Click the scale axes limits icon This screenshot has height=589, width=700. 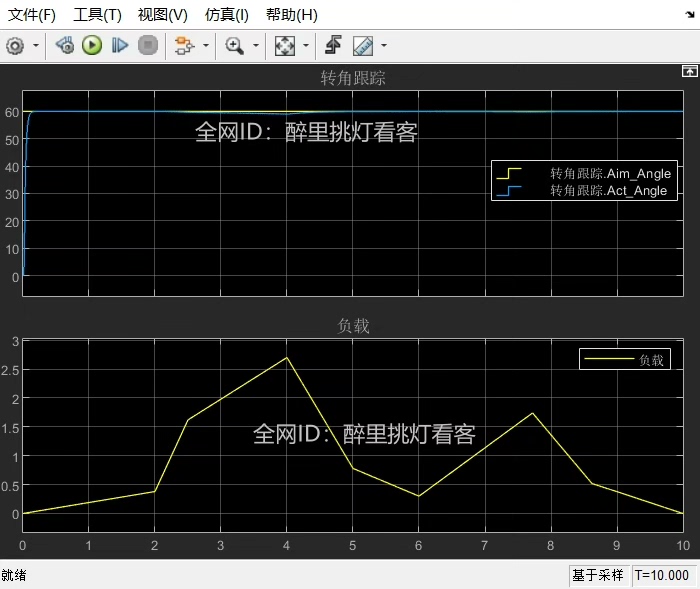(285, 46)
